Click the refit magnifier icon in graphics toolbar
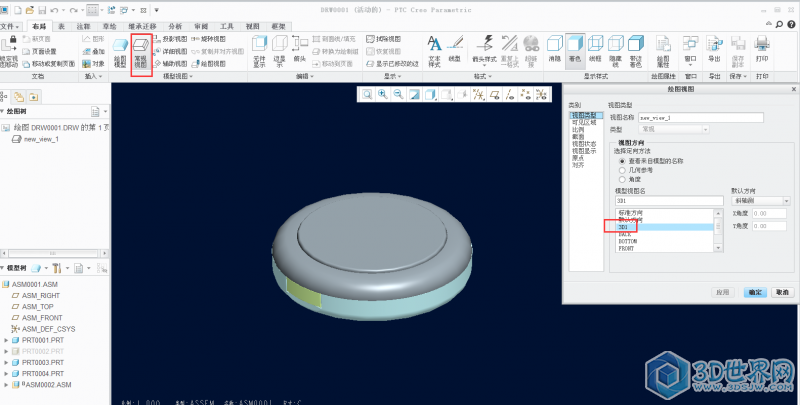This screenshot has height=405, width=800. [x=367, y=94]
